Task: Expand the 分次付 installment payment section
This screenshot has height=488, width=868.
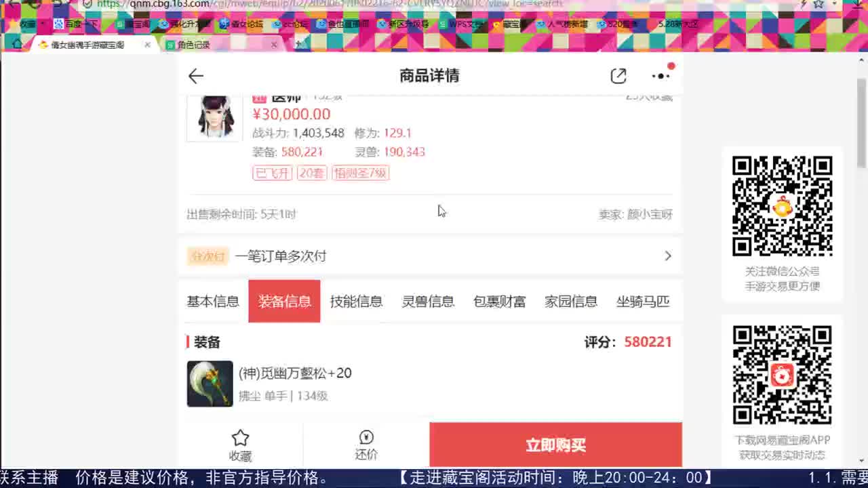Action: (x=667, y=256)
